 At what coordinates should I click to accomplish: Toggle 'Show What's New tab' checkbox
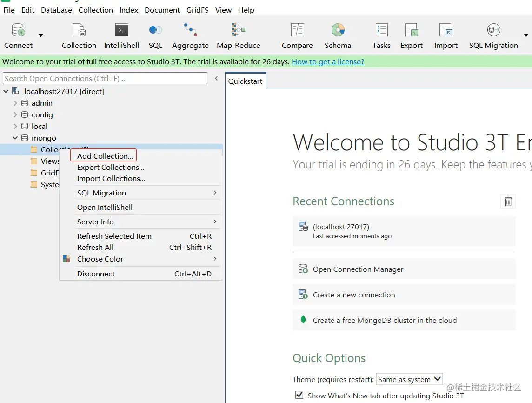299,395
